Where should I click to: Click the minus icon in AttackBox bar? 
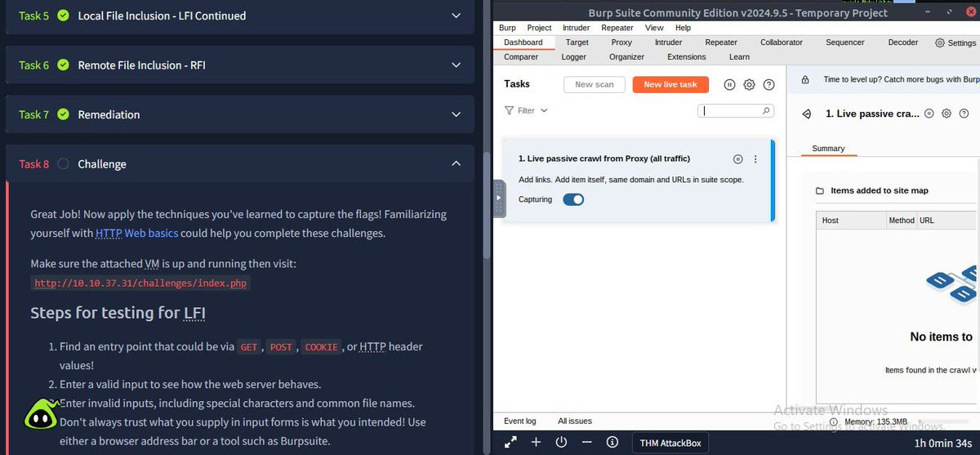(x=586, y=442)
